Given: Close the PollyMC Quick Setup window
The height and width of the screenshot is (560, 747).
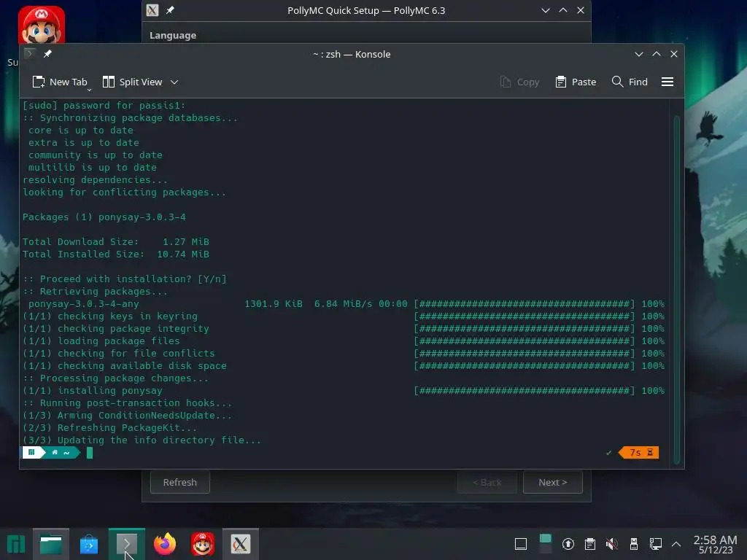Looking at the screenshot, I should pos(580,10).
